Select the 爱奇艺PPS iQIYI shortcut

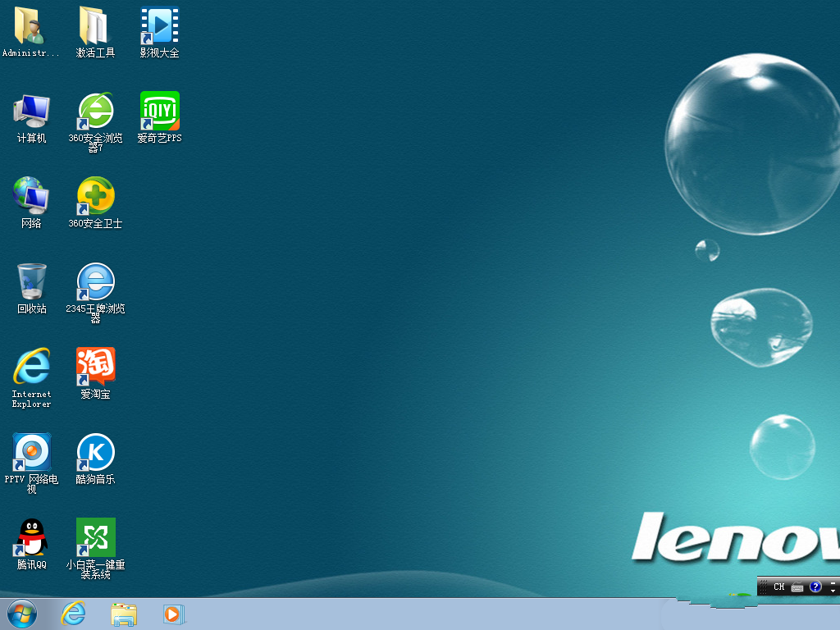(159, 112)
